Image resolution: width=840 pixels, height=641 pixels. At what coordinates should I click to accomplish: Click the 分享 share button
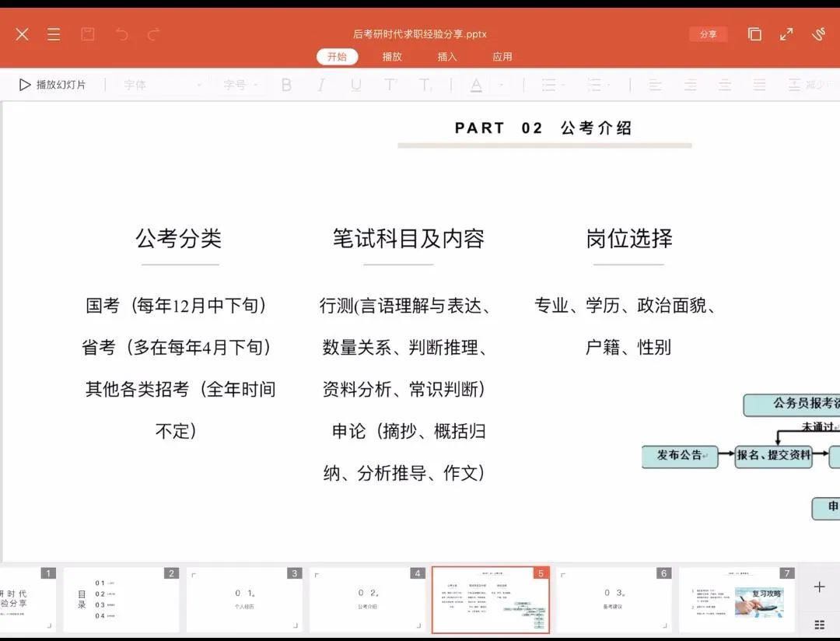pos(708,34)
